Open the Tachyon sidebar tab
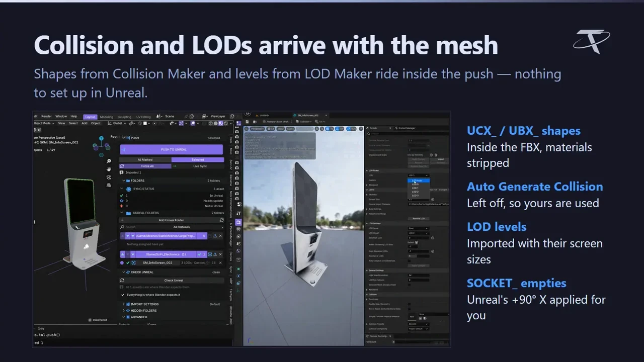This screenshot has width=644, height=362. click(231, 294)
